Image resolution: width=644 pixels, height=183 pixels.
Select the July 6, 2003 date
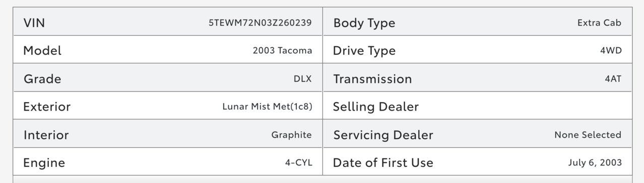[x=595, y=163]
